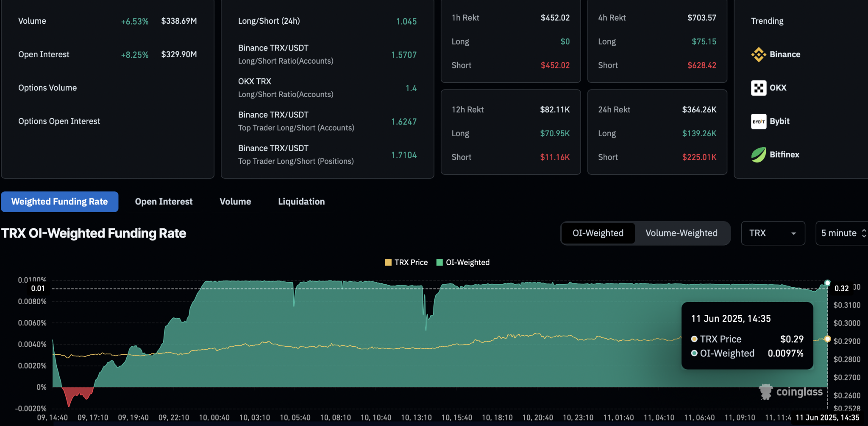Click the Bitfinex leaf logo icon
868x426 pixels.
coord(759,155)
